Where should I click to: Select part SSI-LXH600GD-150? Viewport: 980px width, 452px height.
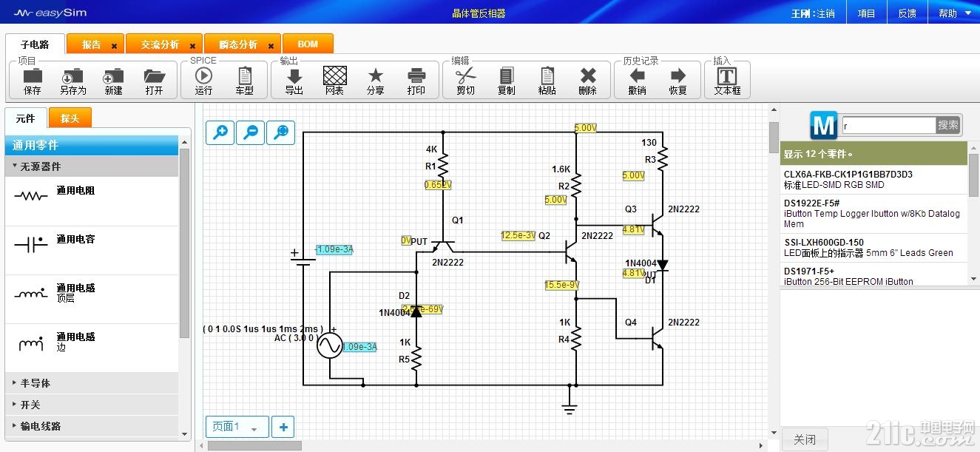[873, 247]
